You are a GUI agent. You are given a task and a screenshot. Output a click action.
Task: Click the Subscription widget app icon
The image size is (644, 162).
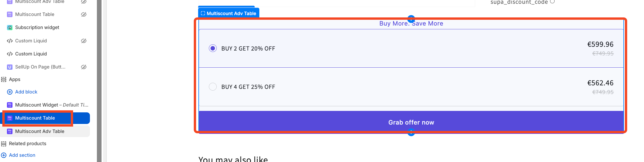point(10,28)
